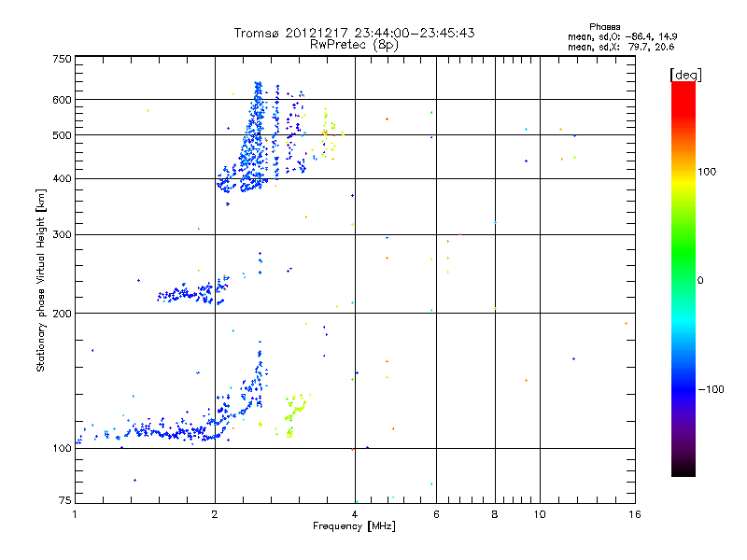Click the 'Phases' header text
Viewport: 747px width, 560px height.
tap(604, 27)
